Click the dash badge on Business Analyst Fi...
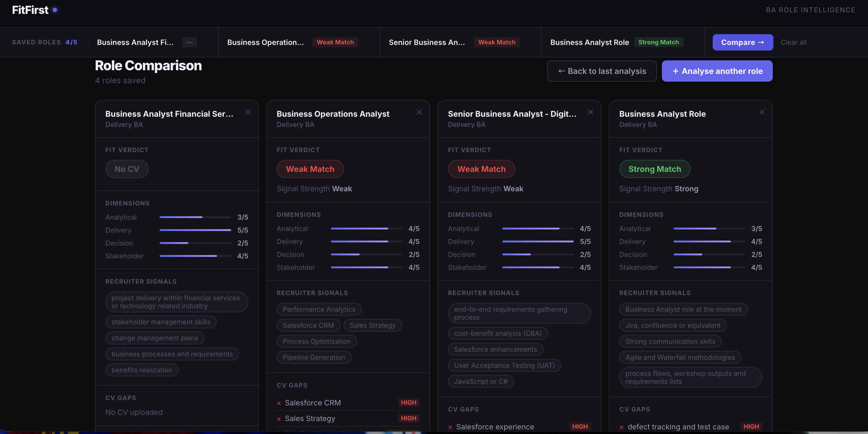This screenshot has width=868, height=434. (x=189, y=43)
